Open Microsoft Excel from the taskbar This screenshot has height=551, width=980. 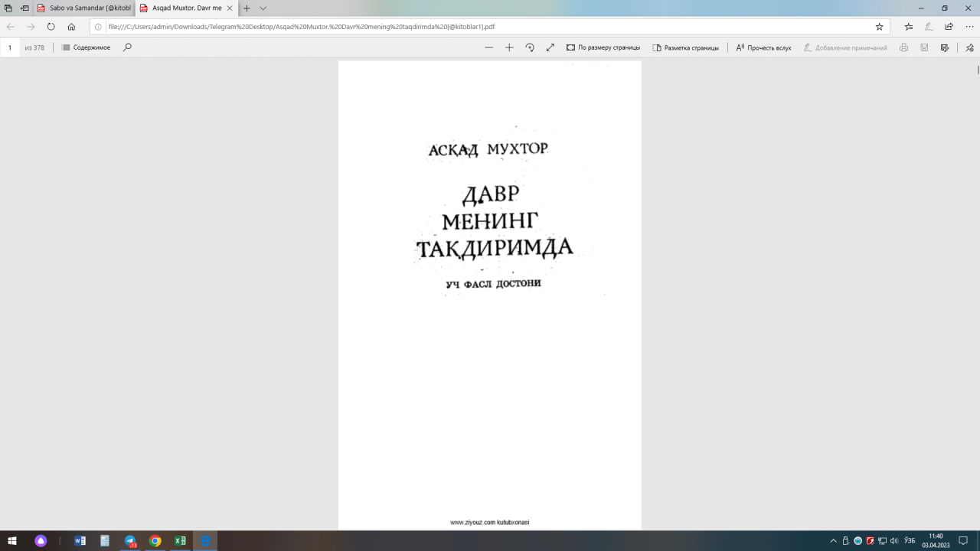(180, 540)
